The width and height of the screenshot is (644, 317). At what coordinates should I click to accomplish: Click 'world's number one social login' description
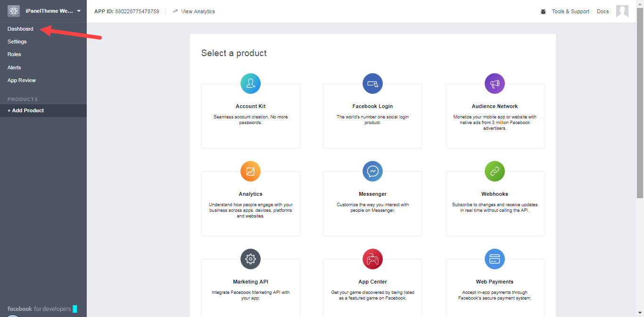(372, 120)
